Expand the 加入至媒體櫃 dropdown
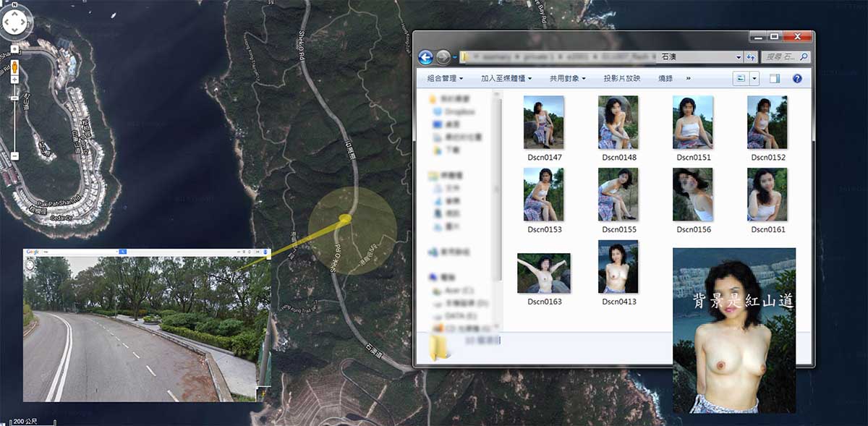This screenshot has height=426, width=868. 506,78
